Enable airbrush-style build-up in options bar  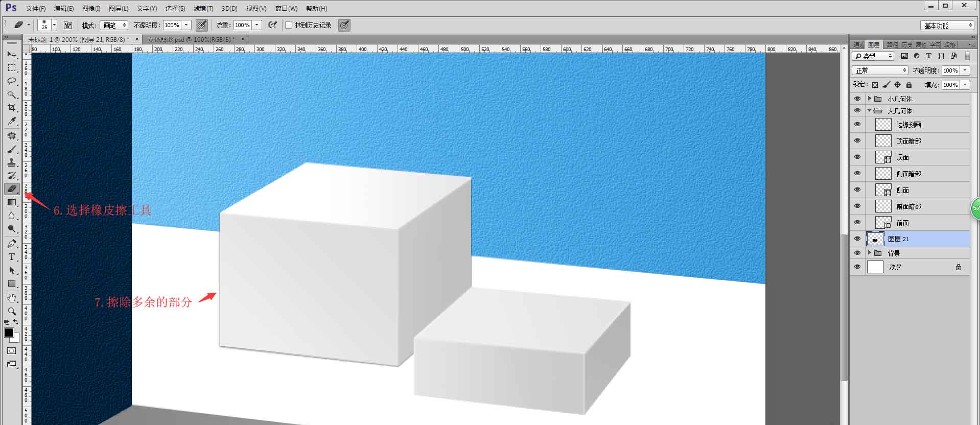(x=273, y=25)
